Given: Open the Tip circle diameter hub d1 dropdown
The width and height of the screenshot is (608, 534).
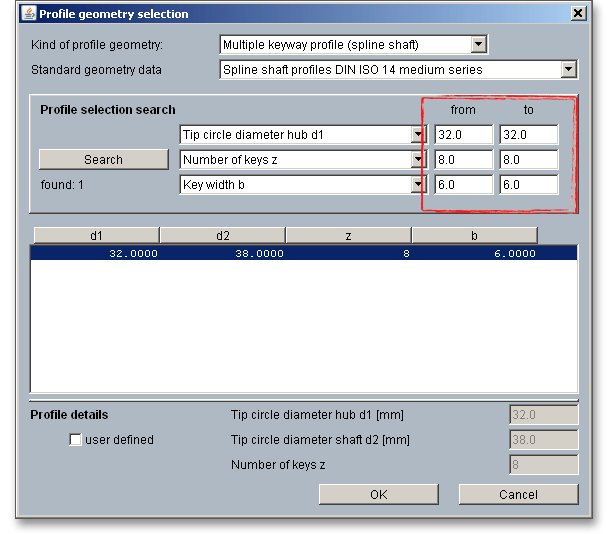Looking at the screenshot, I should (418, 135).
